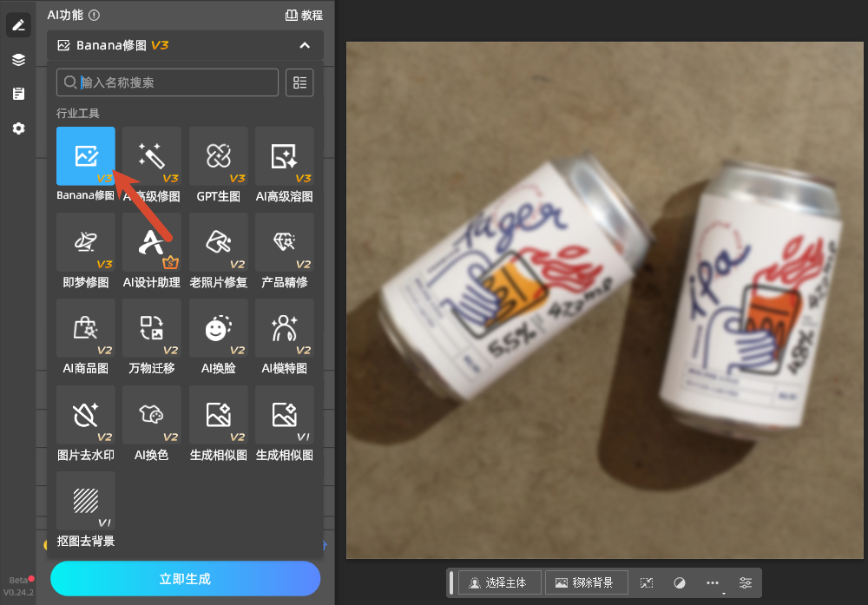Launch the AI设计助理 tool
Image resolution: width=868 pixels, height=605 pixels.
click(x=152, y=242)
